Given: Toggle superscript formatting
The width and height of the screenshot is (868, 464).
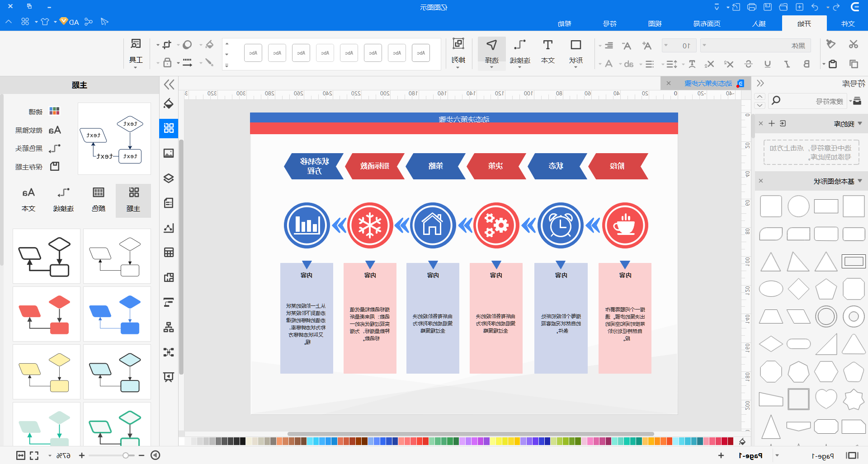Looking at the screenshot, I should 729,64.
